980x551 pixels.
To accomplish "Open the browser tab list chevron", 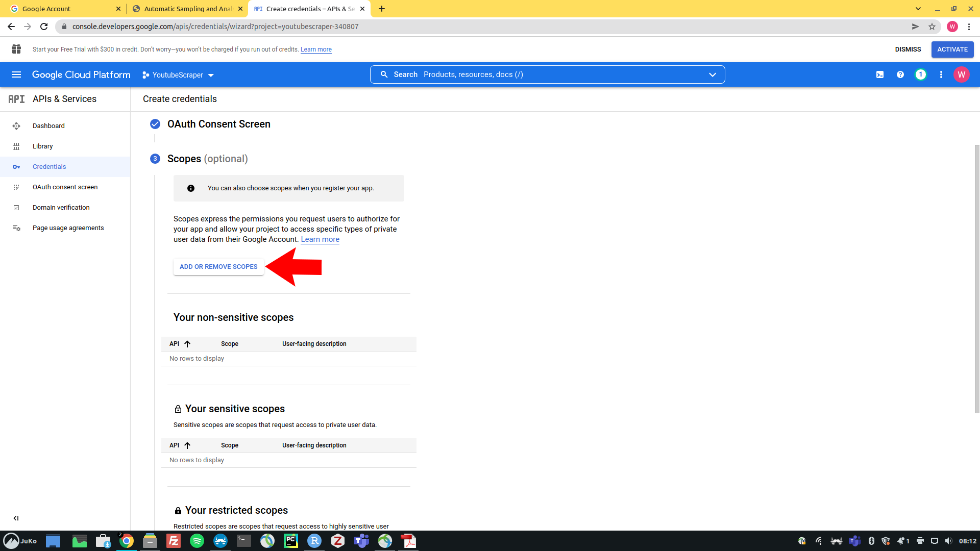I will (x=918, y=9).
